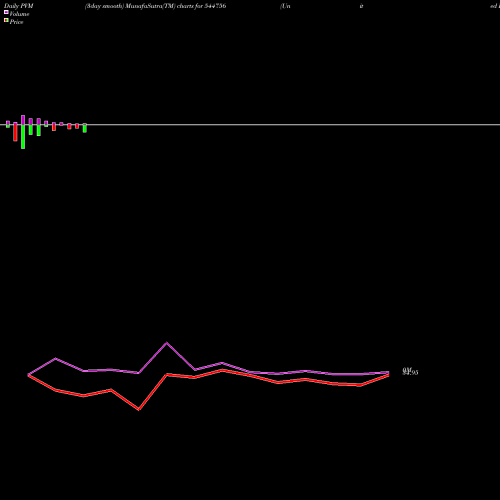Click the 'Volume' legend label
Screen dimensions: 500x500
19,14
